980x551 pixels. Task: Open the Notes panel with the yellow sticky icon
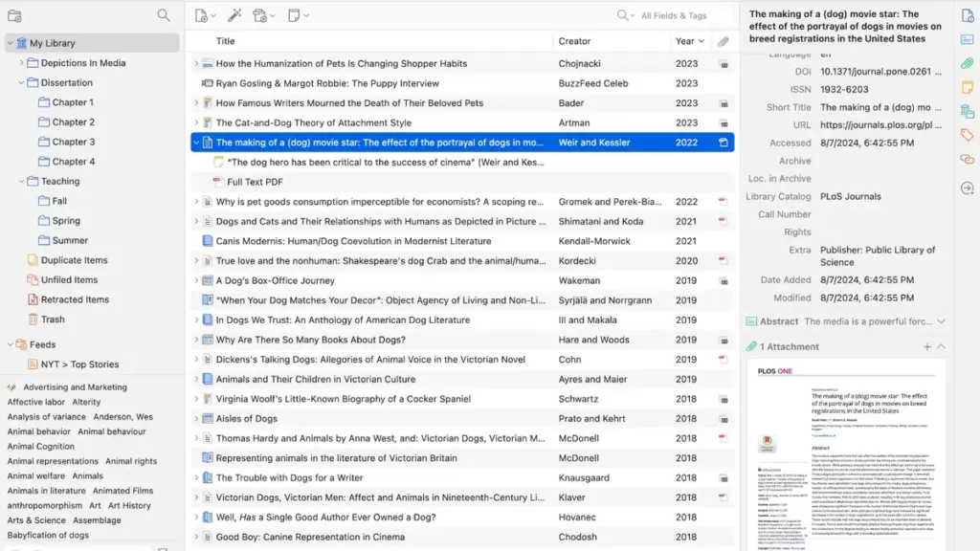point(967,88)
